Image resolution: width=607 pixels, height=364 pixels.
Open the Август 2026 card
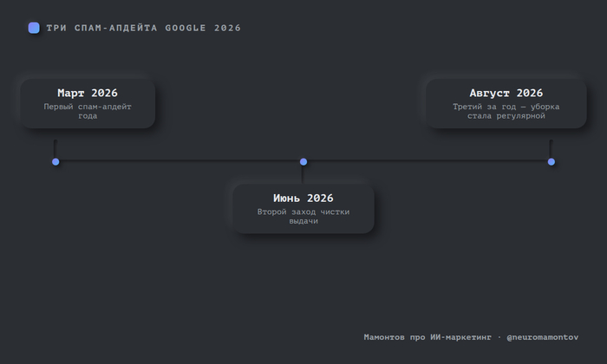click(x=506, y=104)
